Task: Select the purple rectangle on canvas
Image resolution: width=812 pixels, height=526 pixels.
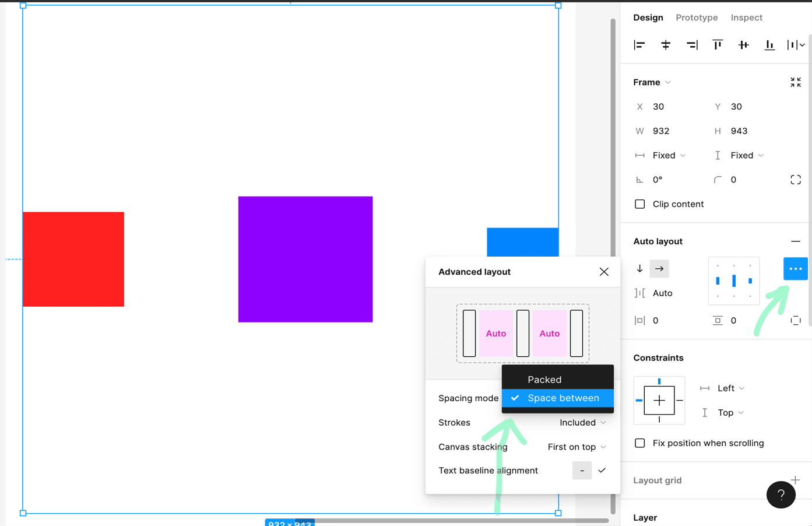Action: (x=305, y=260)
